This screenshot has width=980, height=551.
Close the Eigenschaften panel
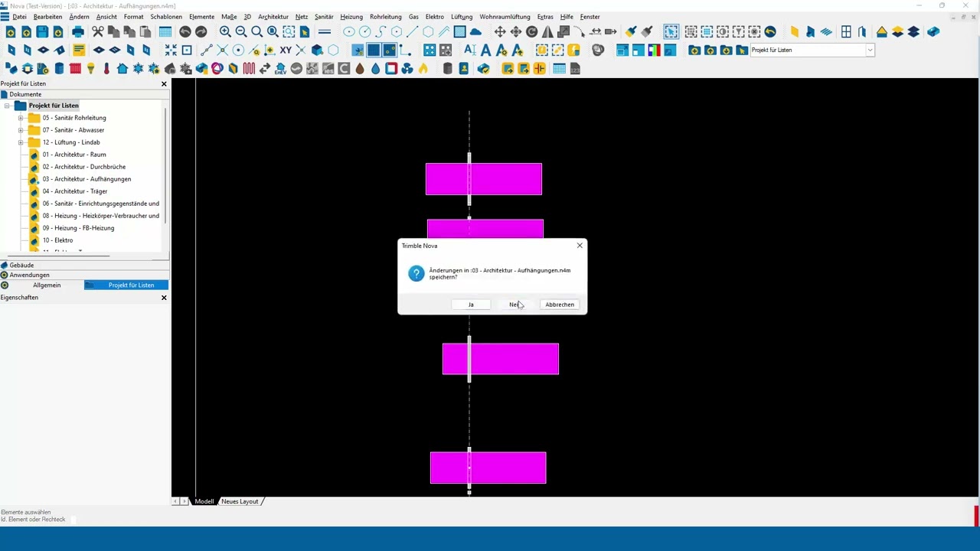[x=164, y=298]
